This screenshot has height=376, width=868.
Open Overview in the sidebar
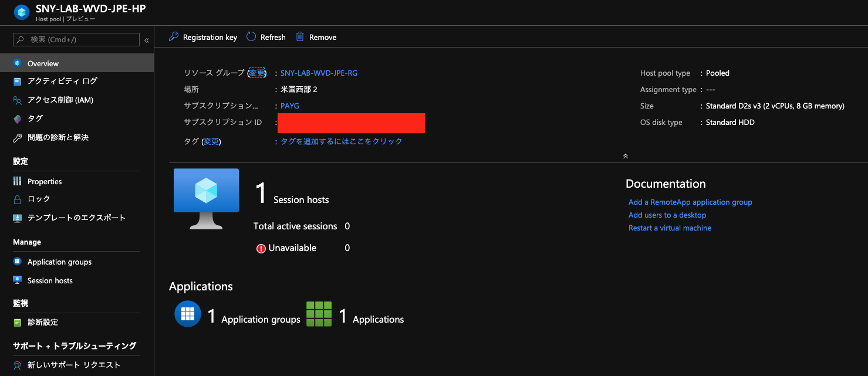coord(43,63)
